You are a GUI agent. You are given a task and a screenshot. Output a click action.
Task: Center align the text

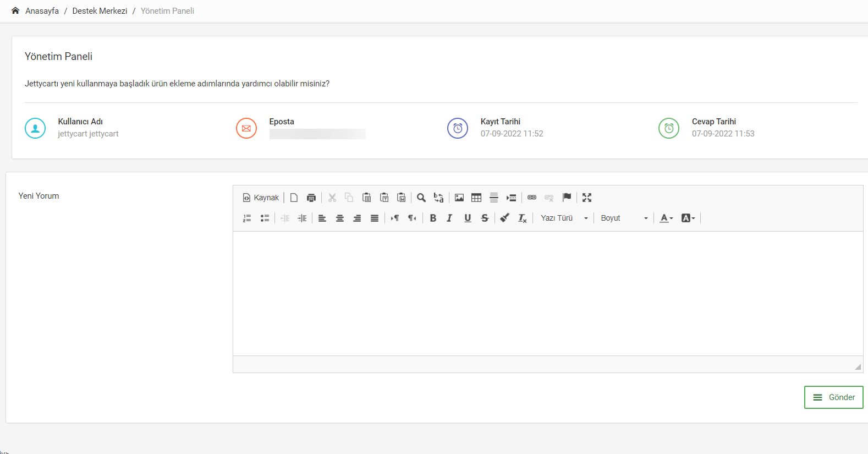[340, 218]
